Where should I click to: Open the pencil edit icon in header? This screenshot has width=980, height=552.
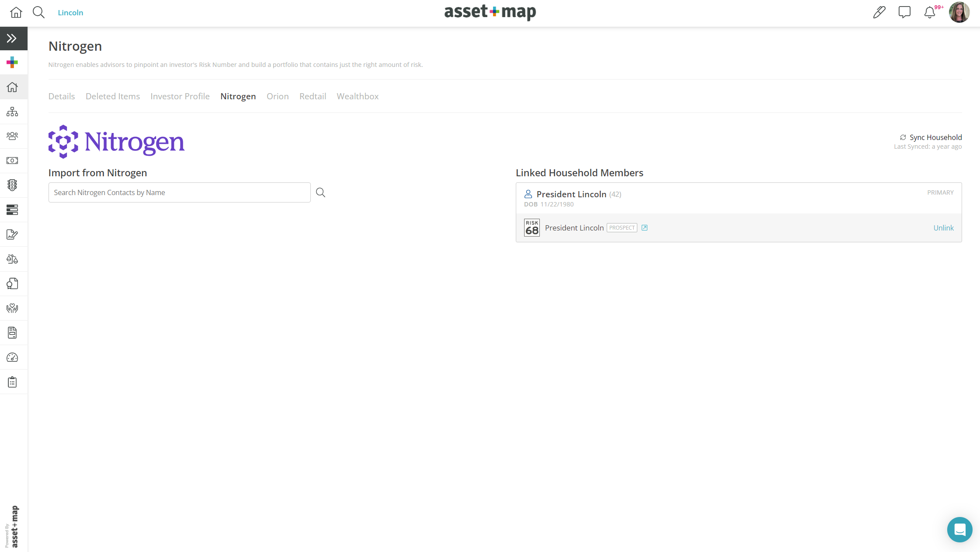pos(879,12)
